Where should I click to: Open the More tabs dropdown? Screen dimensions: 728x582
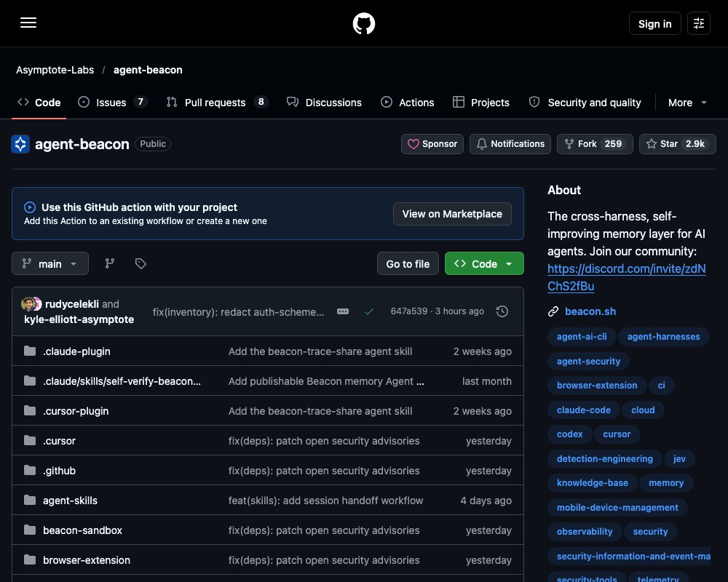[x=687, y=103]
